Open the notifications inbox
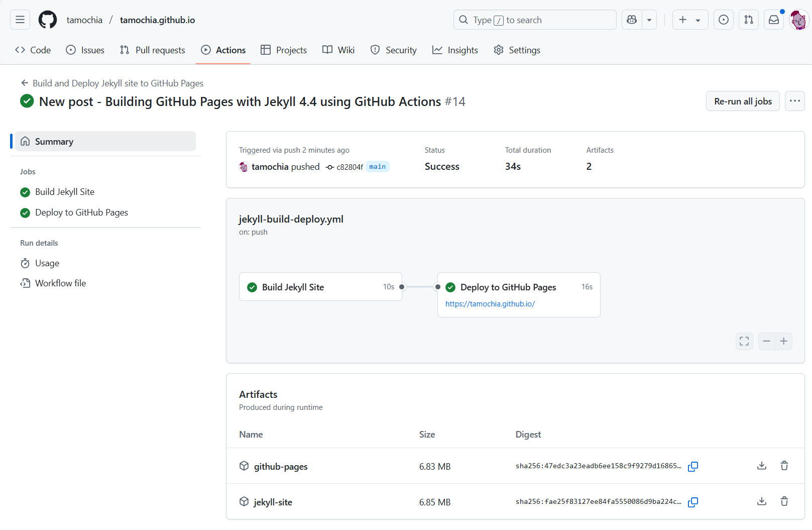The image size is (812, 530). 774,20
